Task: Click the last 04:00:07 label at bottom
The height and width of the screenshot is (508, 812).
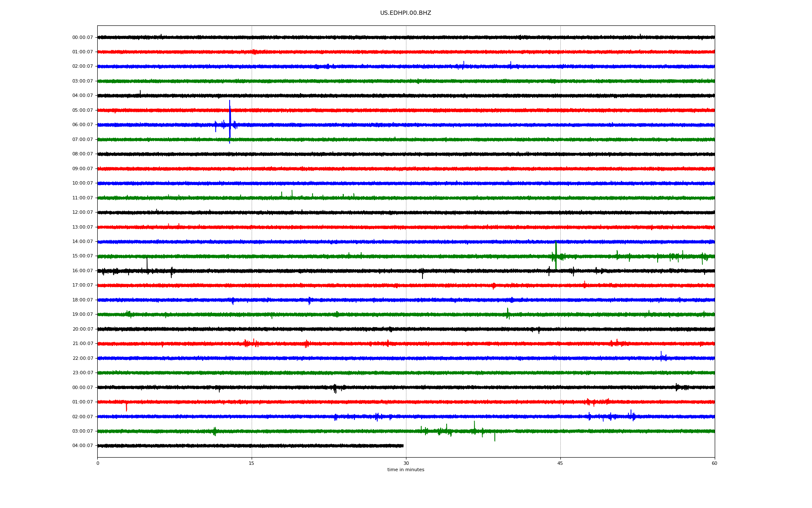Action: [x=82, y=446]
